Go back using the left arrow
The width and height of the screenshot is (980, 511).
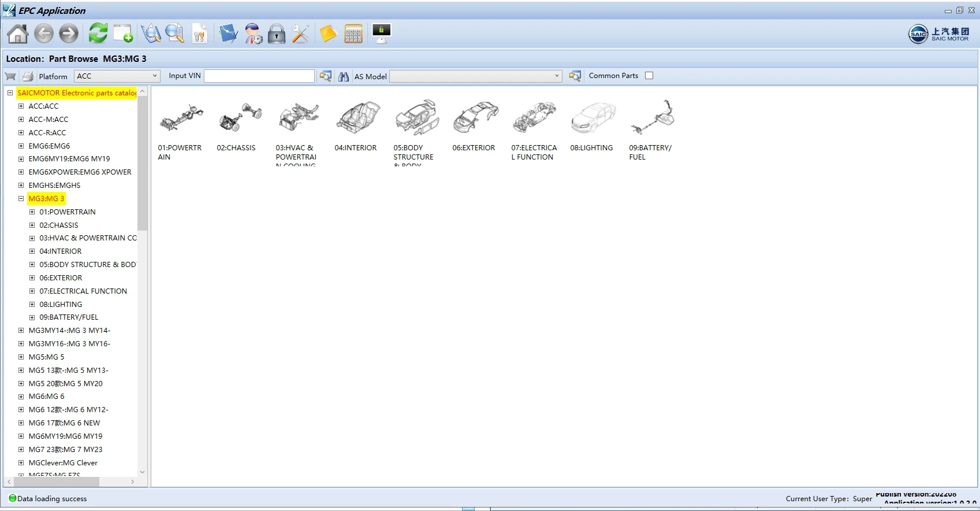[44, 34]
